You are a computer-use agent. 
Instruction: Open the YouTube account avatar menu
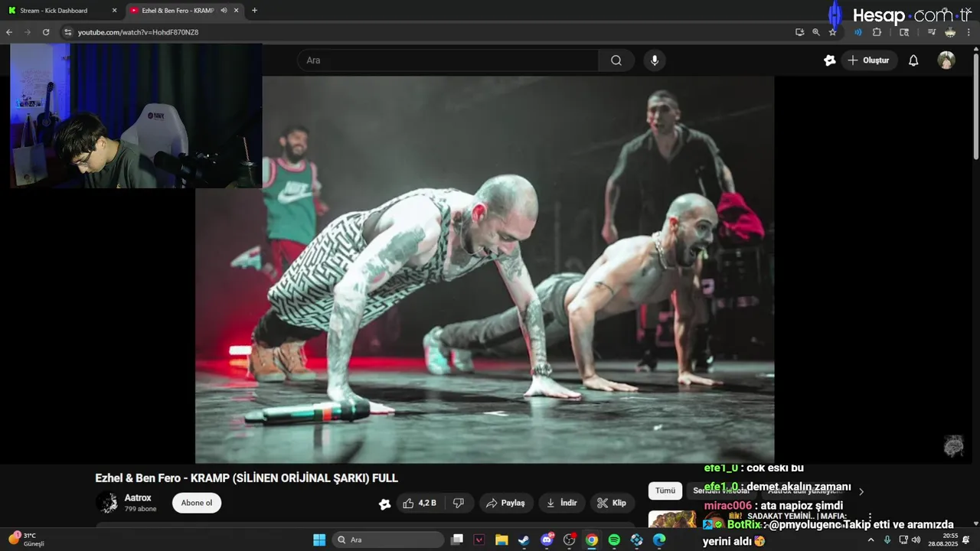(946, 60)
